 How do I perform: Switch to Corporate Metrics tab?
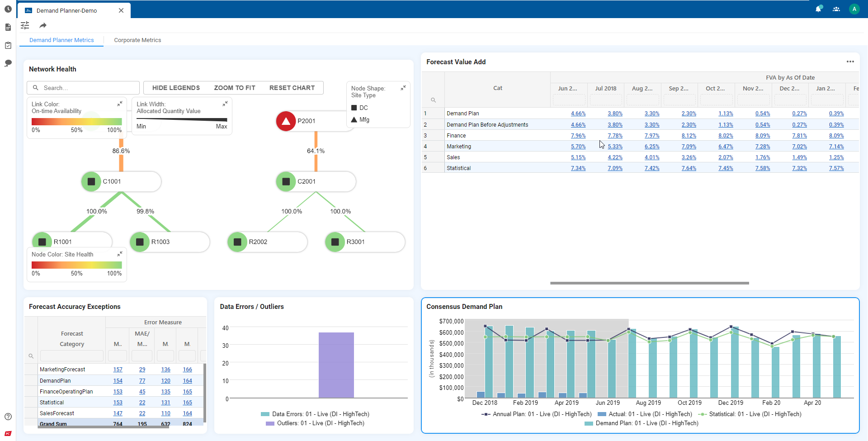tap(137, 40)
